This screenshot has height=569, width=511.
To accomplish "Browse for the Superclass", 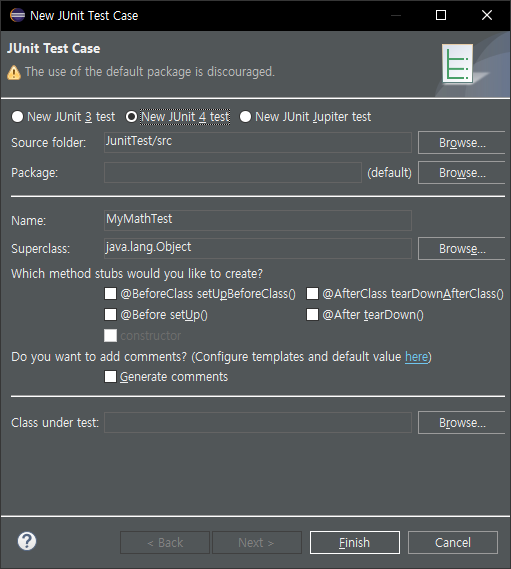I will click(462, 249).
